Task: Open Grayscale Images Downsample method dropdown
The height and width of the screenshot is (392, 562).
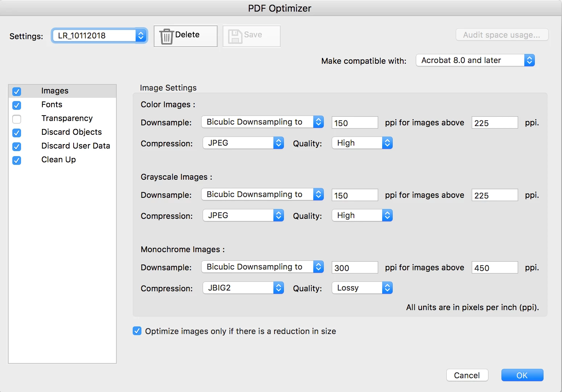Action: [262, 194]
